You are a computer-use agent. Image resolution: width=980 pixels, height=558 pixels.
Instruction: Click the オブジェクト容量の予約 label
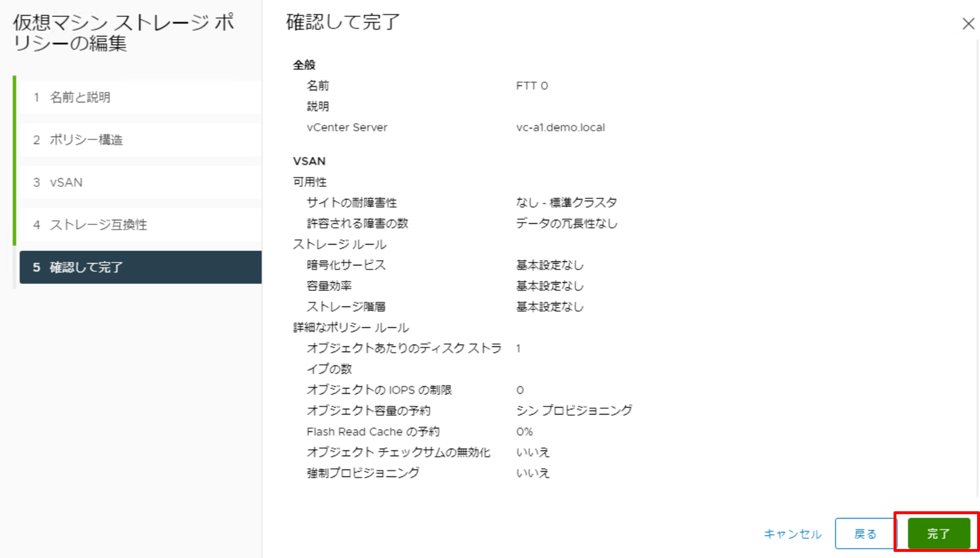click(x=368, y=411)
